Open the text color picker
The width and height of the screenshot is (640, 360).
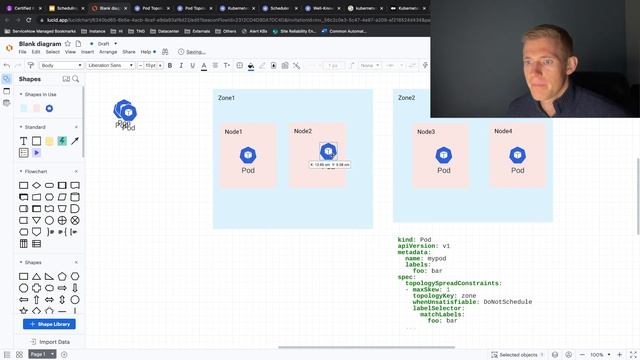coord(204,66)
